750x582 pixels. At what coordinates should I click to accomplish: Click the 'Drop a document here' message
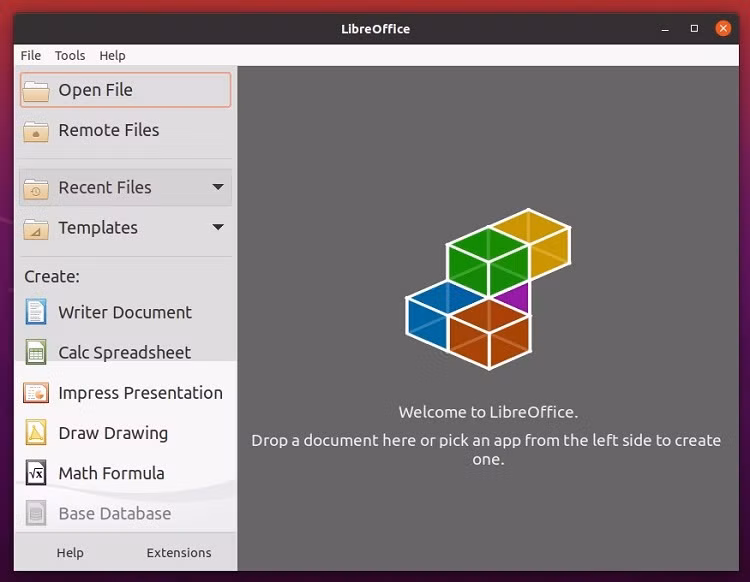tap(486, 450)
